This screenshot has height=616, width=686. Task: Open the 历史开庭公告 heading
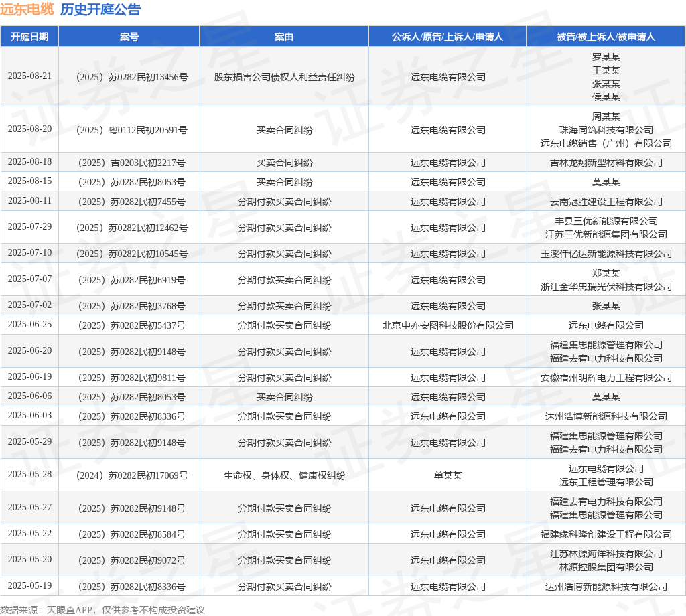99,10
